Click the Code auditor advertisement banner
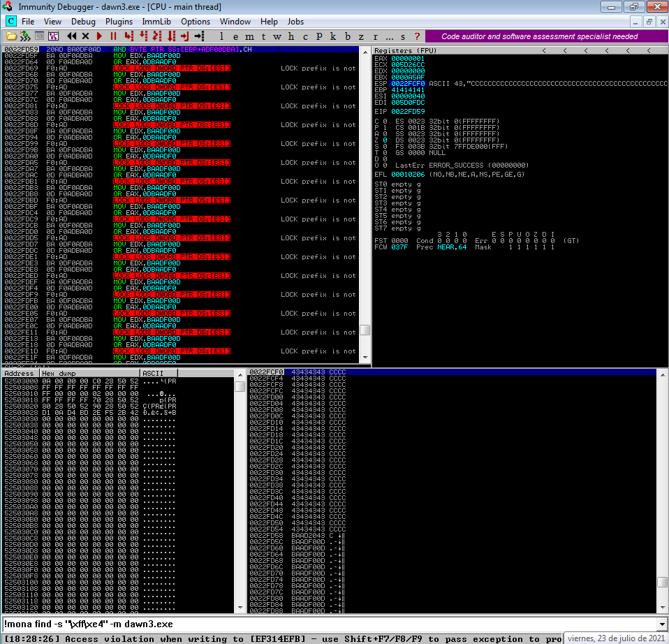Image resolution: width=669 pixels, height=644 pixels. pos(546,37)
